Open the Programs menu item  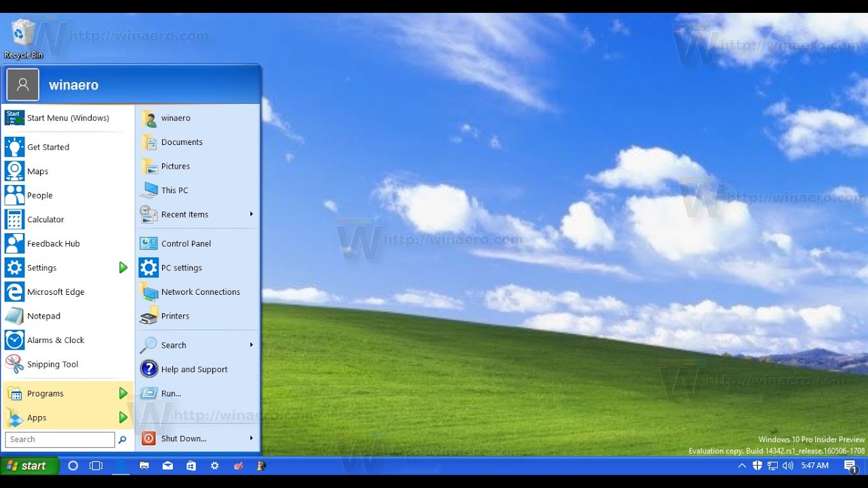tap(68, 394)
